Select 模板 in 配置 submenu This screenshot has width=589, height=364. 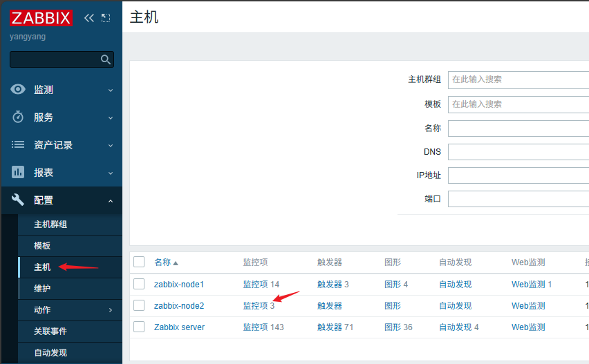(42, 246)
